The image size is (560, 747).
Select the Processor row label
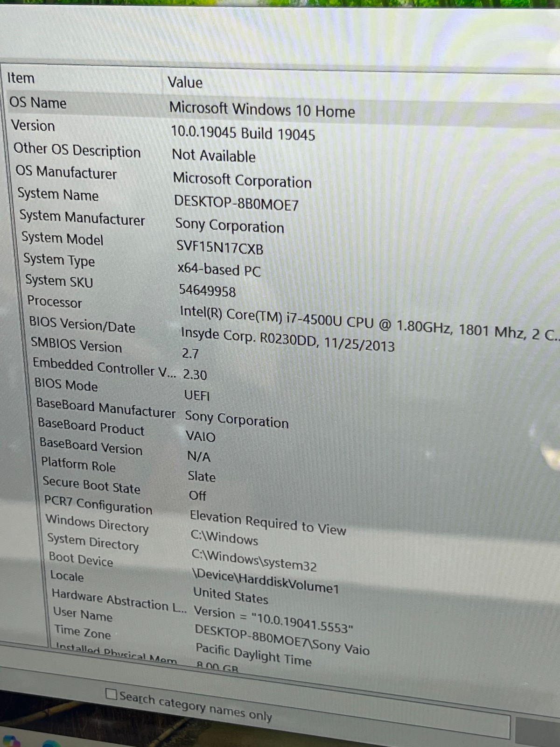pyautogui.click(x=55, y=302)
